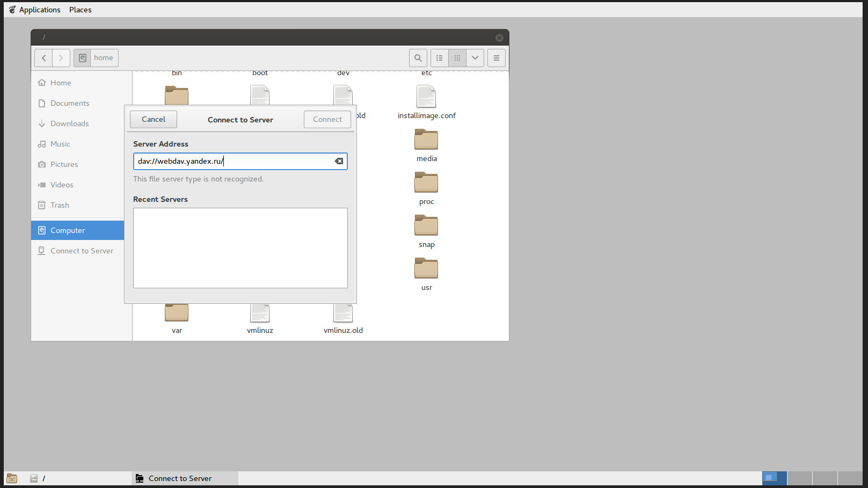Select Computer in the sidebar
The width and height of the screenshot is (868, 488).
[x=77, y=230]
